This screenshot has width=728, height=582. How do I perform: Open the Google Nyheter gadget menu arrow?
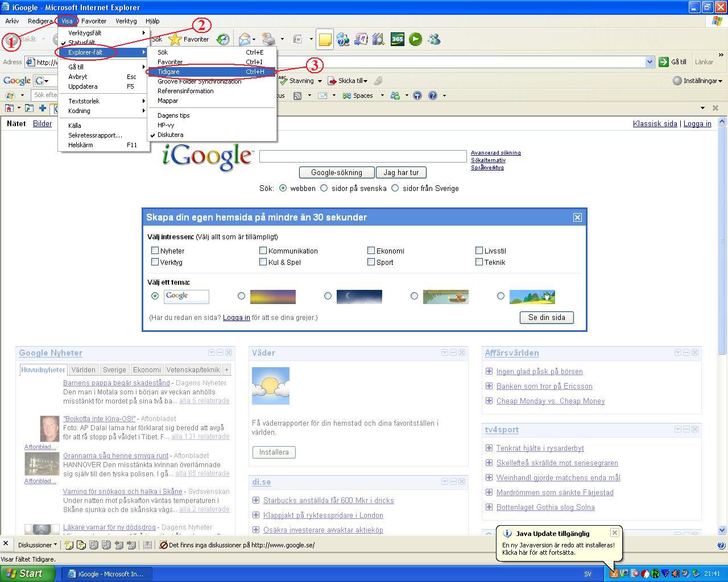[x=212, y=352]
